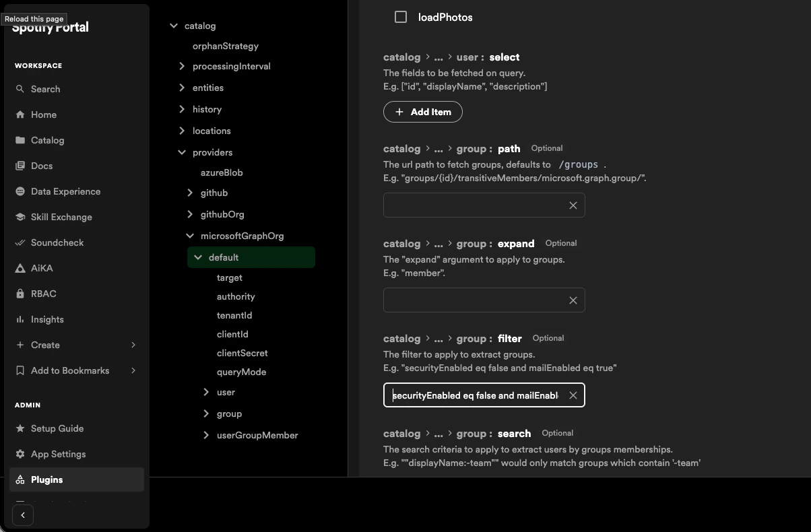
Task: Expand the github tree node
Action: pos(190,193)
